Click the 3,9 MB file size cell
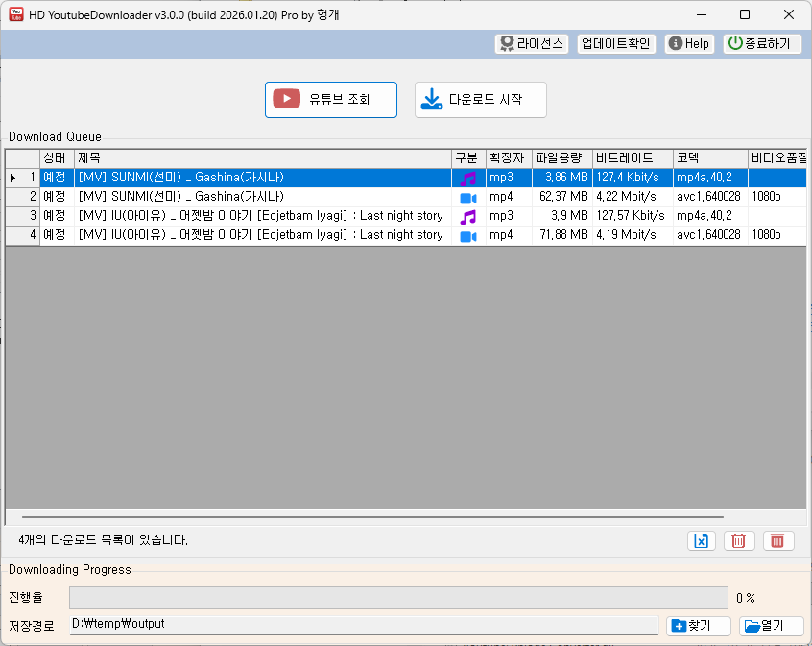Viewport: 812px width, 646px height. 561,216
